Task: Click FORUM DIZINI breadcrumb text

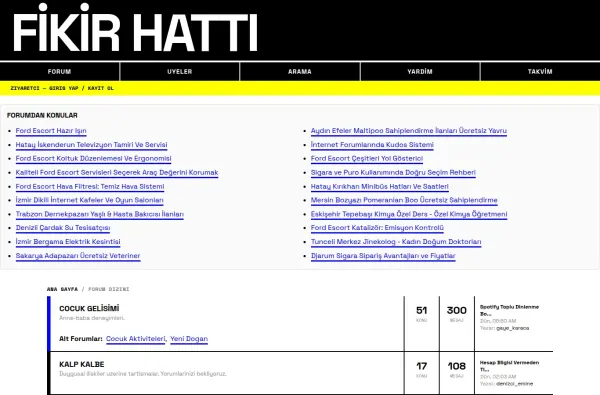Action: (x=109, y=289)
